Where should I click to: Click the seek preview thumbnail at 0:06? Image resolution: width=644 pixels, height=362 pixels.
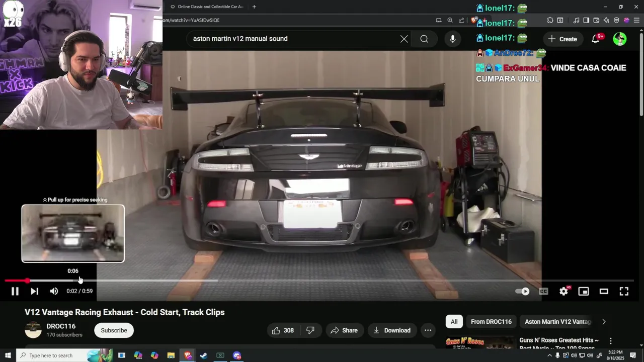[73, 233]
